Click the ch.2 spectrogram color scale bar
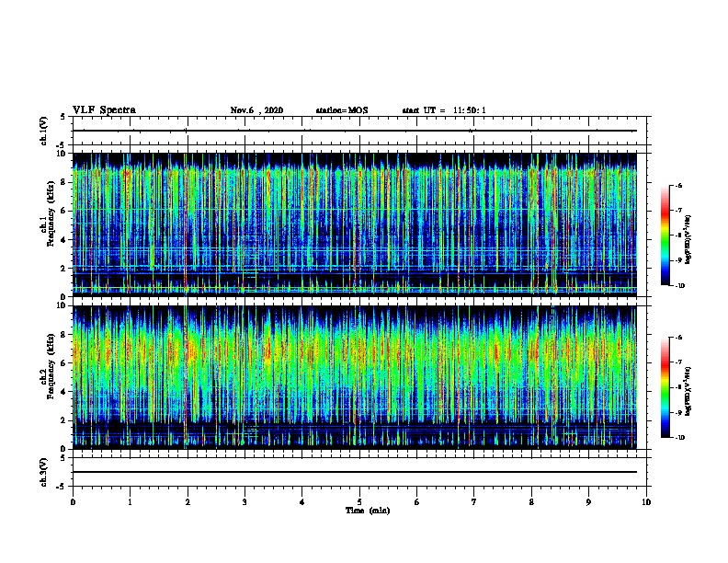This screenshot has height=563, width=728. (665, 387)
